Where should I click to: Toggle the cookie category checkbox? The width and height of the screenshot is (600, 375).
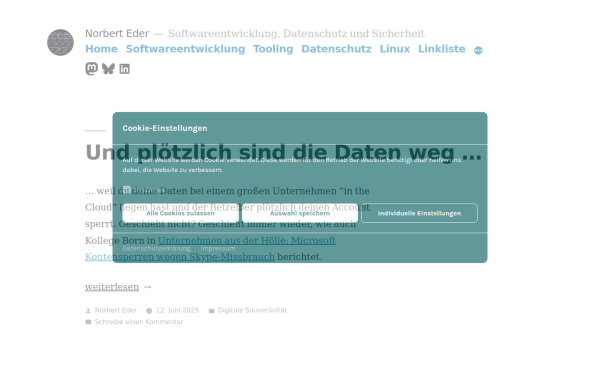coord(127,189)
